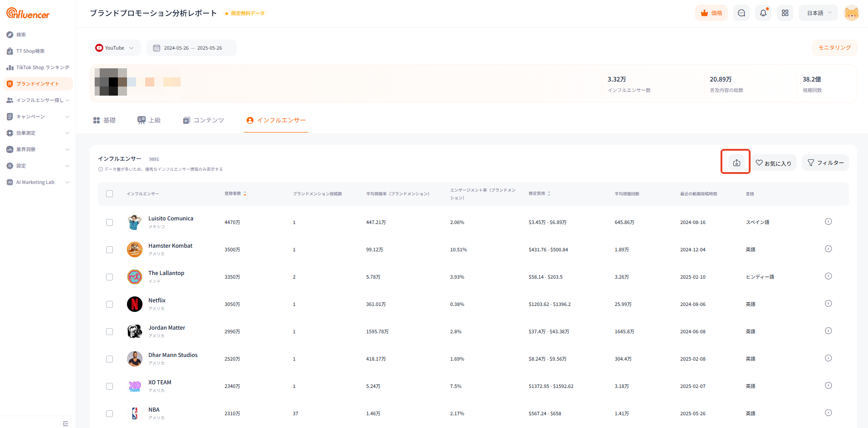868x428 pixels.
Task: Collapse the sidebar with bottom toggle icon
Action: (x=66, y=423)
